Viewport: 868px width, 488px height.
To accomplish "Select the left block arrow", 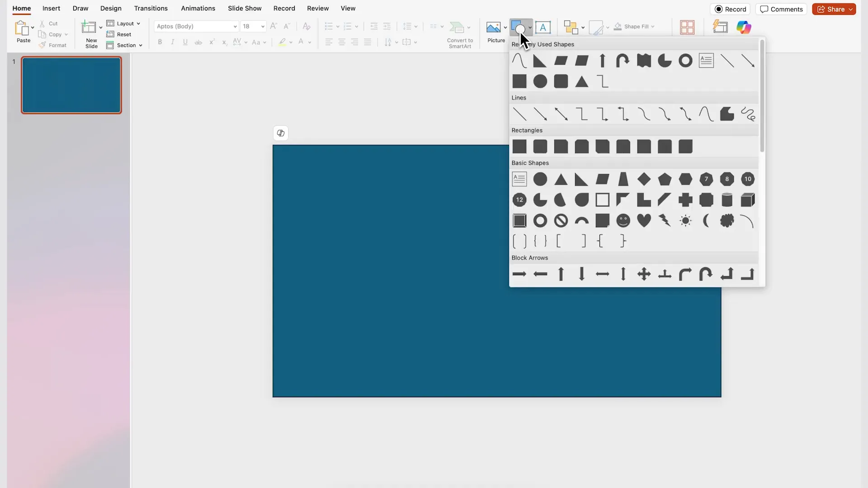I will pyautogui.click(x=540, y=274).
